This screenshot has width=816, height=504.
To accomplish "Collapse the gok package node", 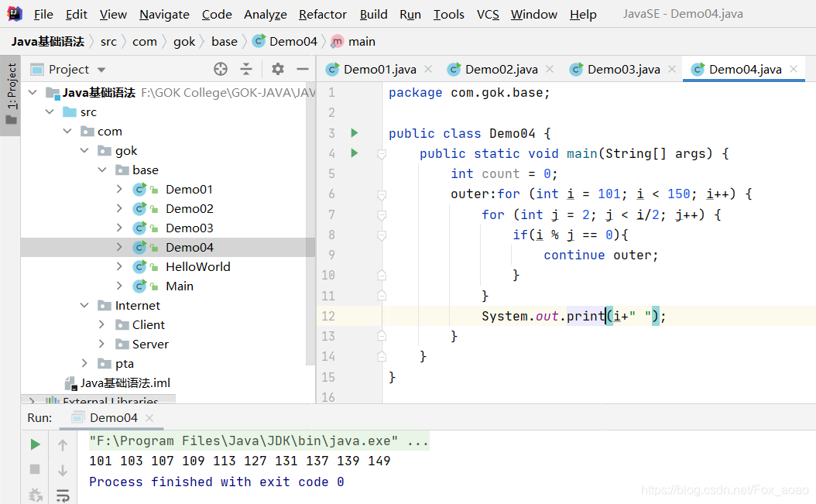I will [x=85, y=150].
